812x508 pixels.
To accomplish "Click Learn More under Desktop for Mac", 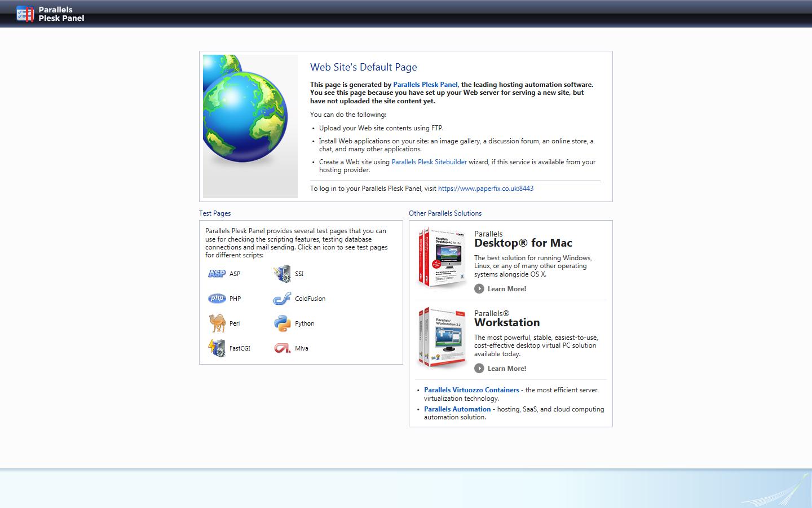I will coord(506,288).
